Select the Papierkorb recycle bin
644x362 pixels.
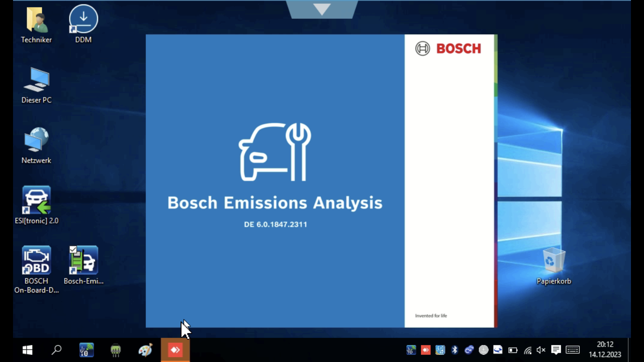point(554,266)
